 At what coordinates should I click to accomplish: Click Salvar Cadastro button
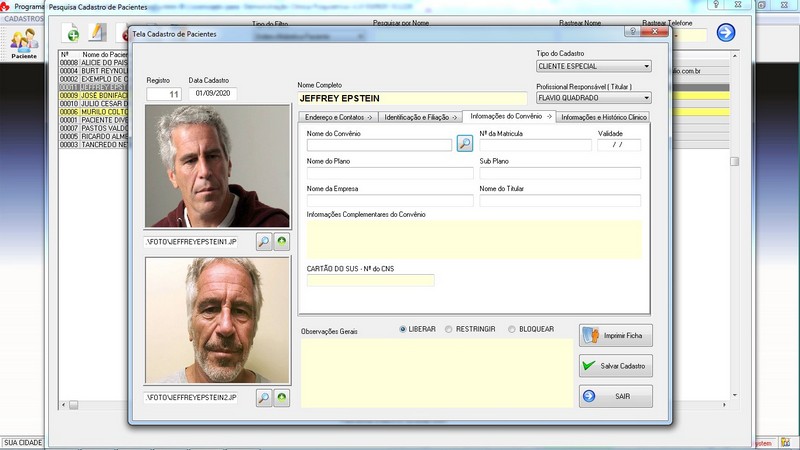(615, 366)
